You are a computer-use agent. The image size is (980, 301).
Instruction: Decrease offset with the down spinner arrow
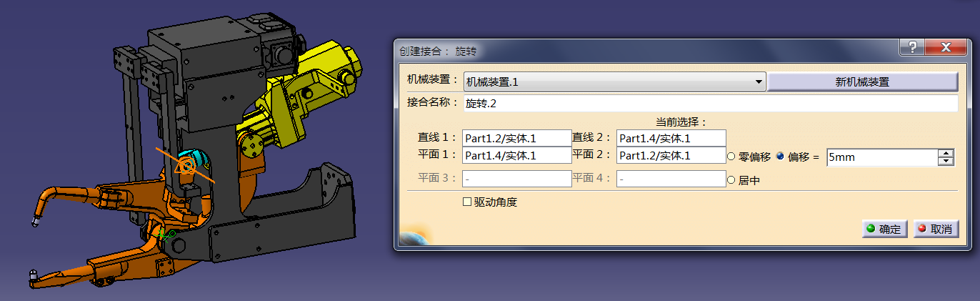(x=946, y=162)
